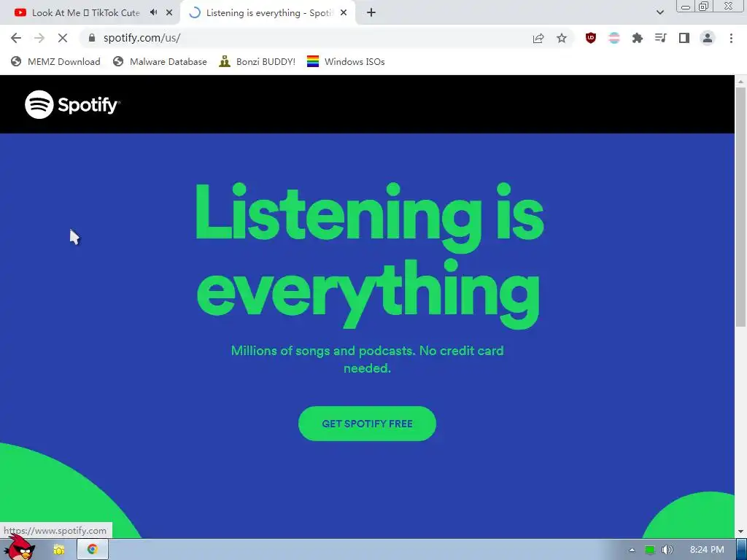Click the page vertical scrollbar thumb
747x560 pixels.
click(x=740, y=207)
